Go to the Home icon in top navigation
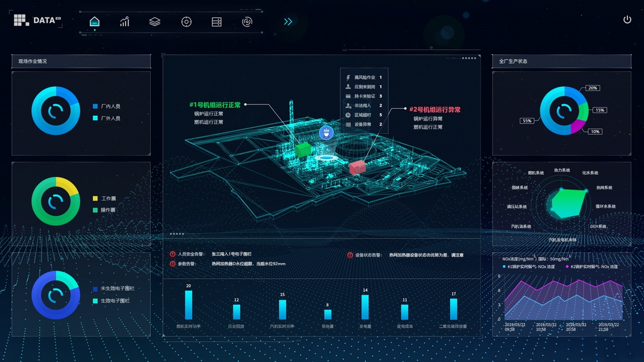644x362 pixels. point(95,21)
